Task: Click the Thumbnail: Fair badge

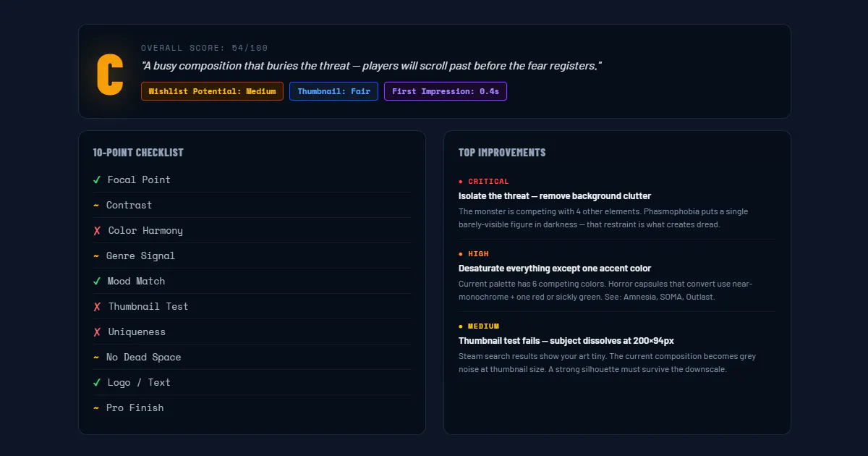Action: (x=333, y=91)
